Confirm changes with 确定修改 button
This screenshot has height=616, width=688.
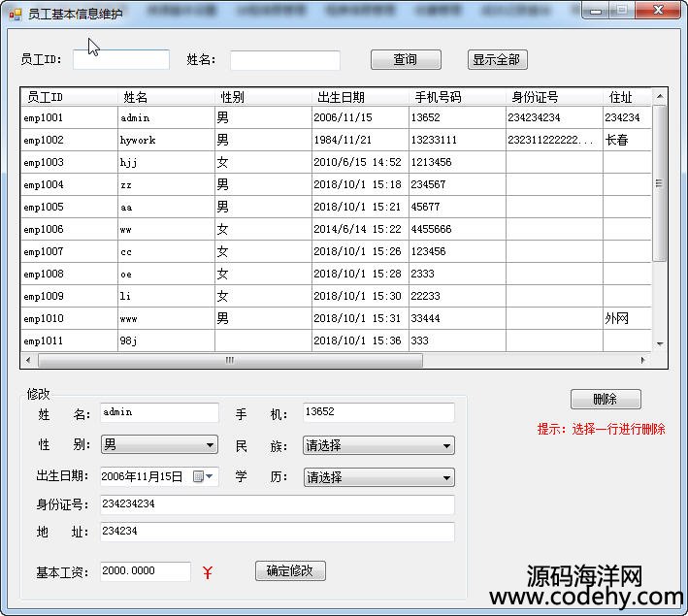point(290,570)
